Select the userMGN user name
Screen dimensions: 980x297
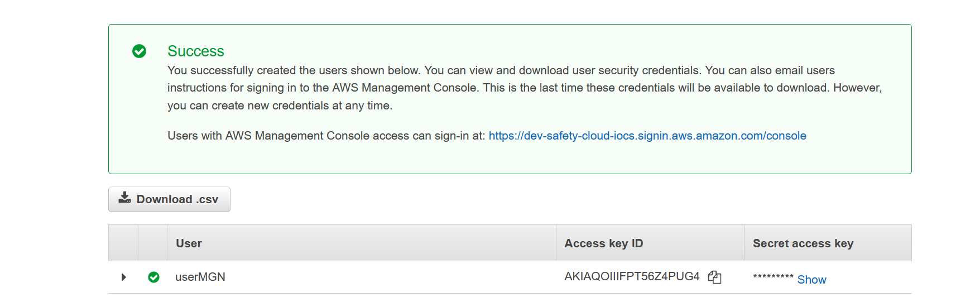coord(200,277)
